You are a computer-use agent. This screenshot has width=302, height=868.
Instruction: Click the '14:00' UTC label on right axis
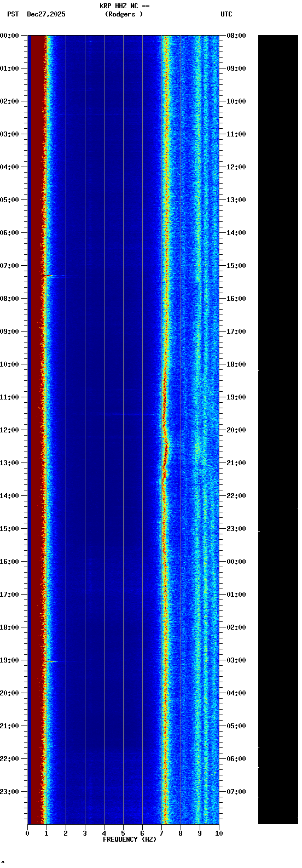coord(236,233)
